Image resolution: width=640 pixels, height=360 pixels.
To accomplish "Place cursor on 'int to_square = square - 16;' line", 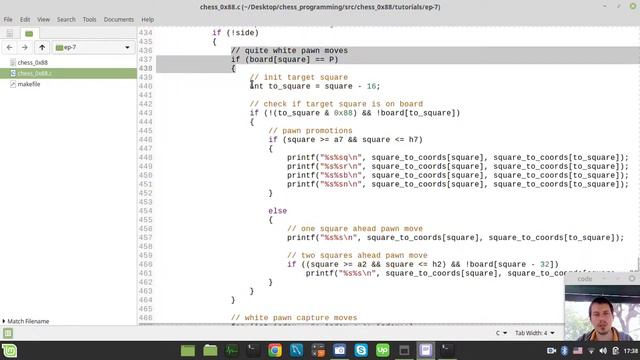I will tap(315, 86).
